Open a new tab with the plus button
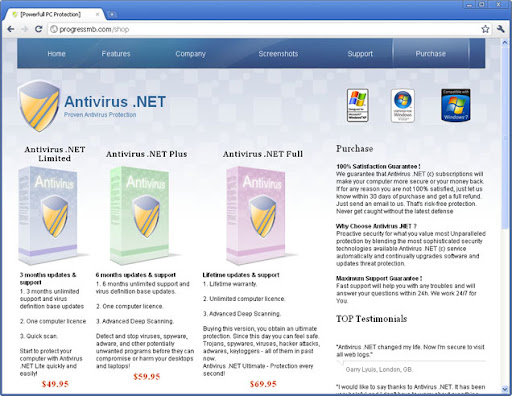The image size is (512, 396). pos(112,14)
